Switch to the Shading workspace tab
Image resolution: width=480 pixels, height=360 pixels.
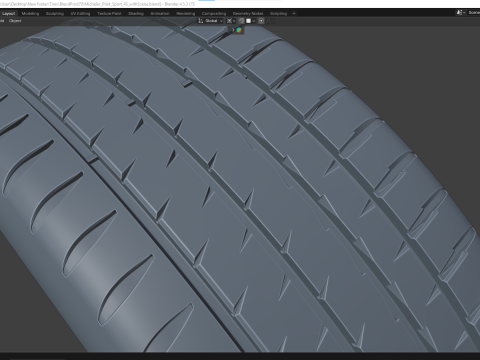coord(136,13)
